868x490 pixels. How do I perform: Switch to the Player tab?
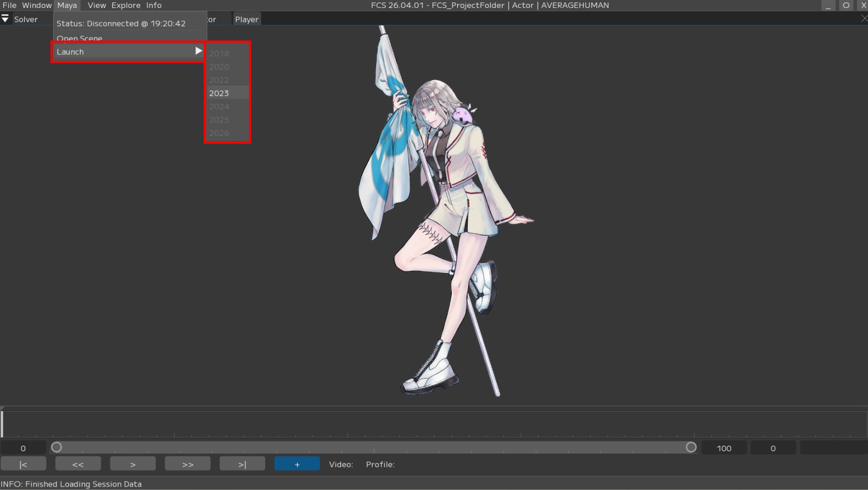[x=247, y=19]
